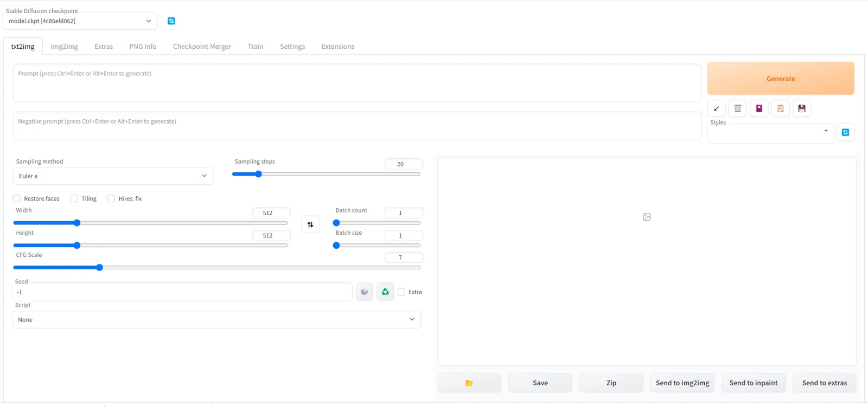The image size is (868, 407).
Task: Click the Batch size slider handle
Action: 336,246
